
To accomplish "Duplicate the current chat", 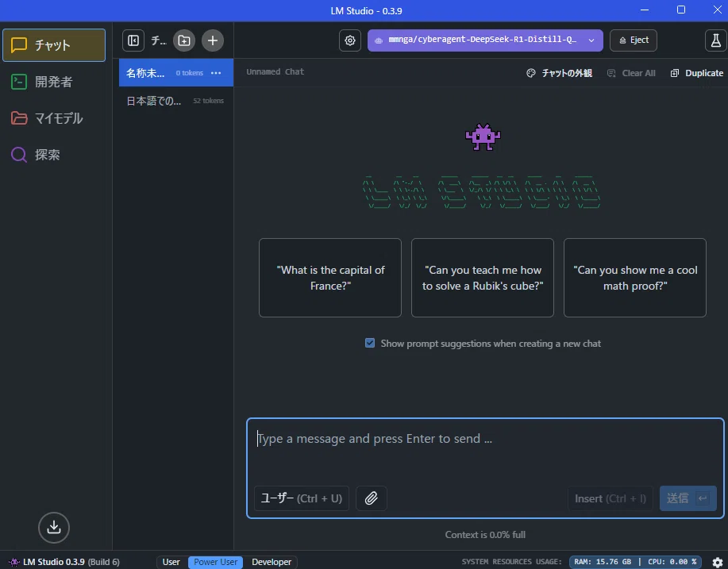I will point(697,73).
